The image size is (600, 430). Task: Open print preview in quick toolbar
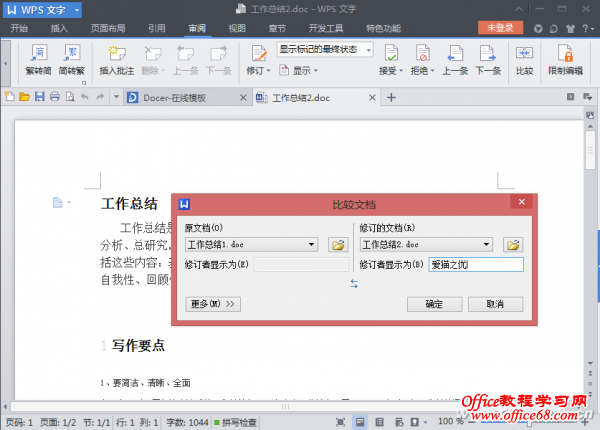[70, 97]
